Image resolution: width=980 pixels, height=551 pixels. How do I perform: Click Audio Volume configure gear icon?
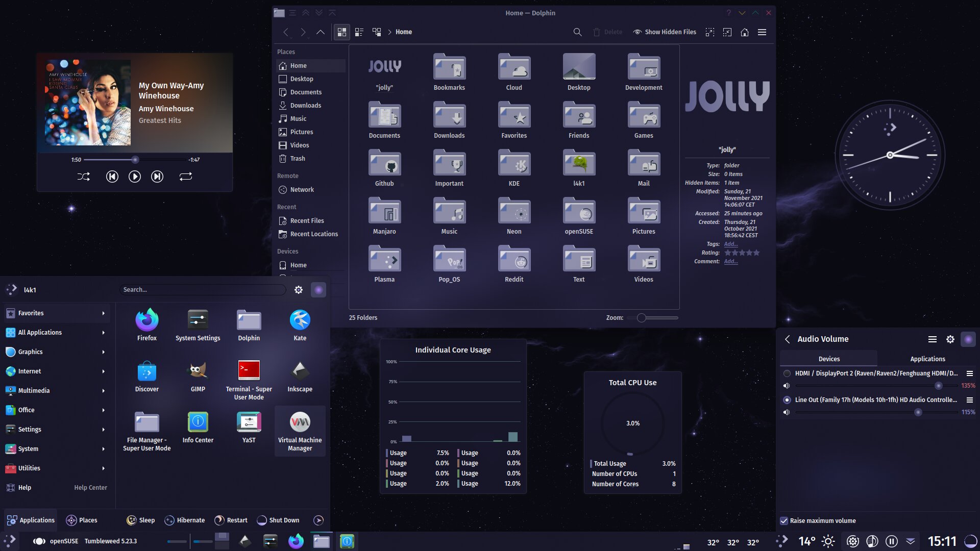pos(950,339)
